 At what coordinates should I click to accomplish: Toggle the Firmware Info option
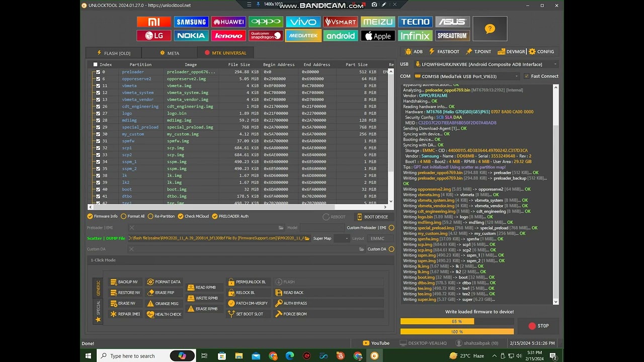click(102, 216)
